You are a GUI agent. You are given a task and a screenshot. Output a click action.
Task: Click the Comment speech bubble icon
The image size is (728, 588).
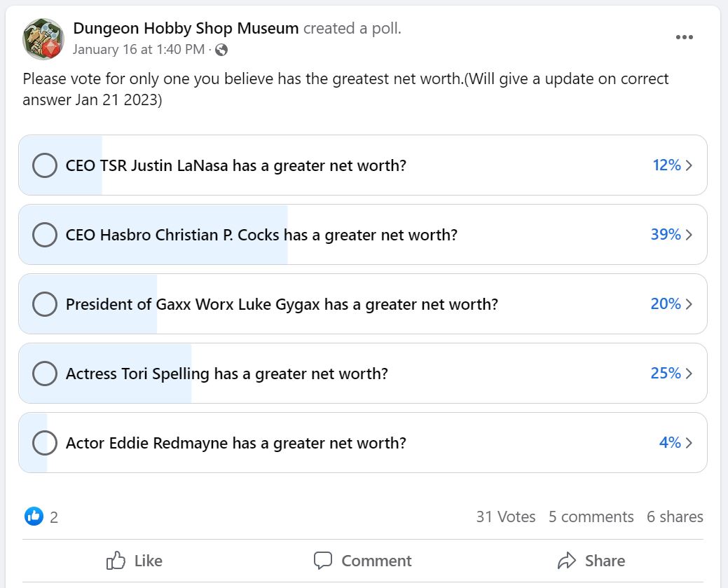click(x=323, y=561)
